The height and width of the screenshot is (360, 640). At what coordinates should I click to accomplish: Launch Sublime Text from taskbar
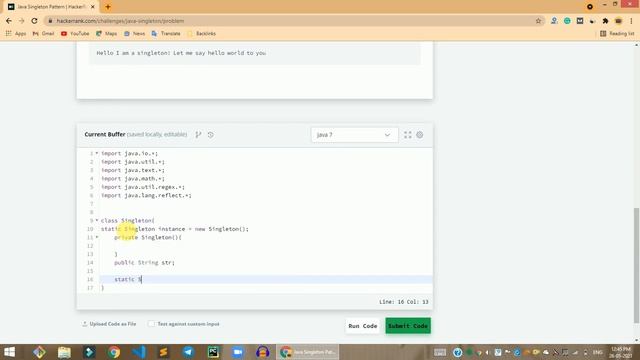coord(163,352)
